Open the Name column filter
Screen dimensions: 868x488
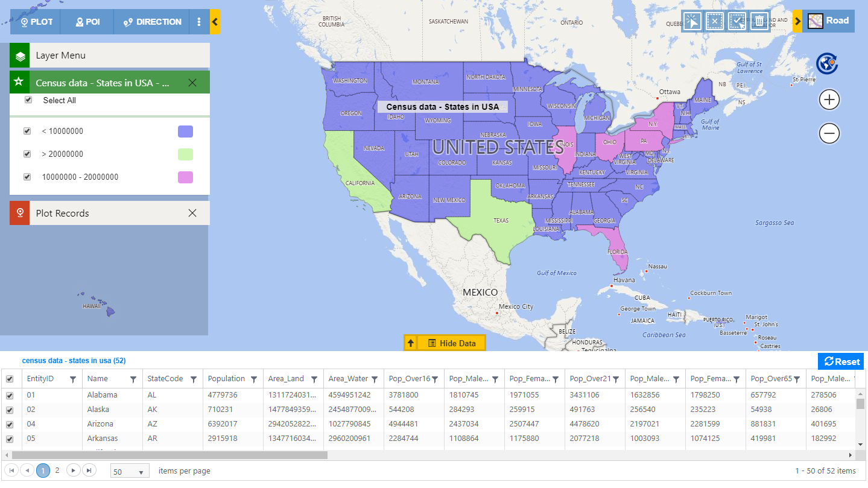[133, 379]
